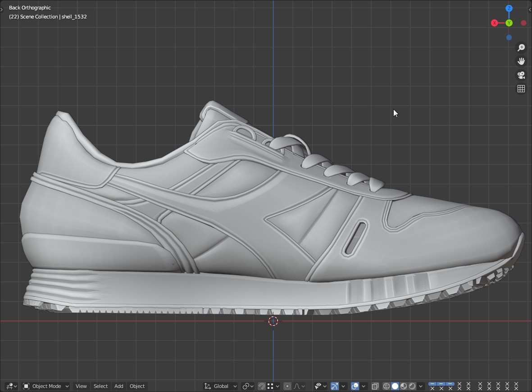The height and width of the screenshot is (392, 532).
Task: Toggle proportional editing button
Action: pos(287,386)
